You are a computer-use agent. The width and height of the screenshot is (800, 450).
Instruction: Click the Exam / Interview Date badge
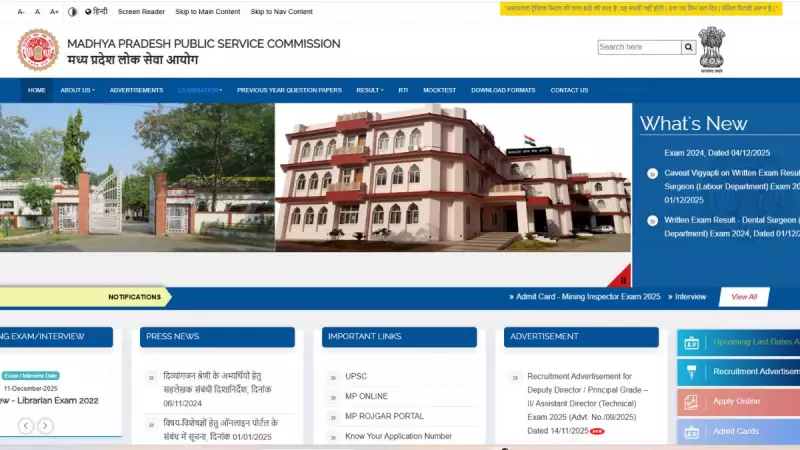pyautogui.click(x=31, y=376)
